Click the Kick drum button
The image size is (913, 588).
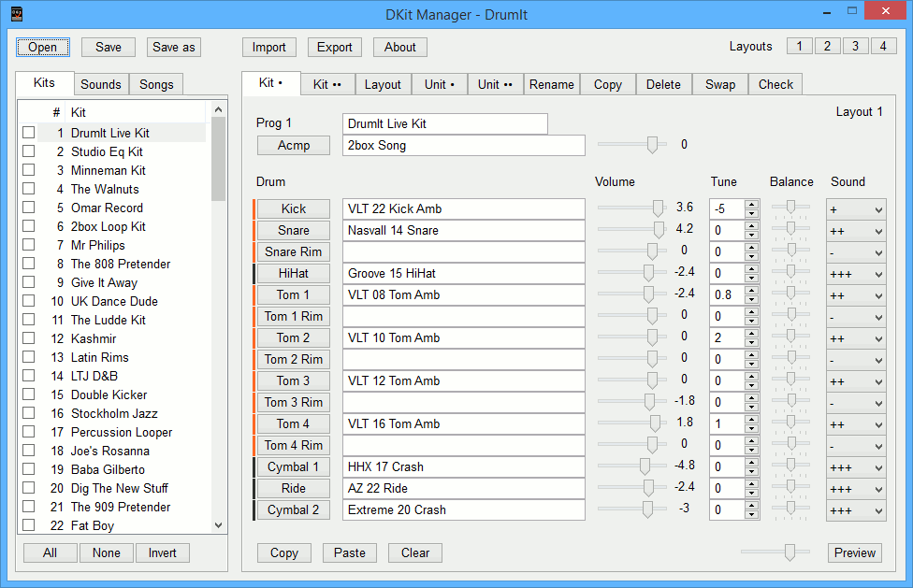point(294,208)
